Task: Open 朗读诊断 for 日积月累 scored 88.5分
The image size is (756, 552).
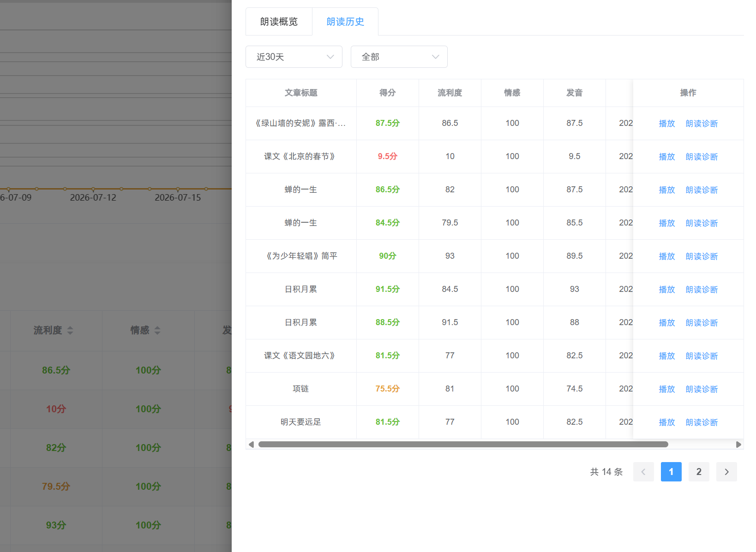Action: (702, 323)
